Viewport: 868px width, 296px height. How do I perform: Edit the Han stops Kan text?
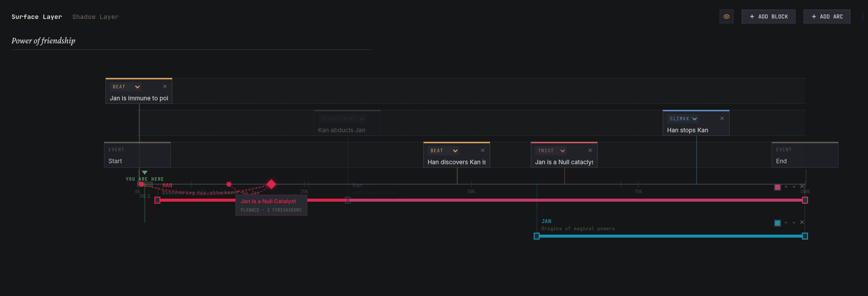click(x=696, y=130)
